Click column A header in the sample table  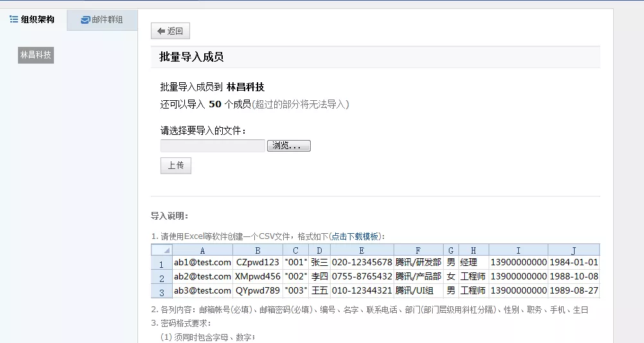(x=202, y=251)
